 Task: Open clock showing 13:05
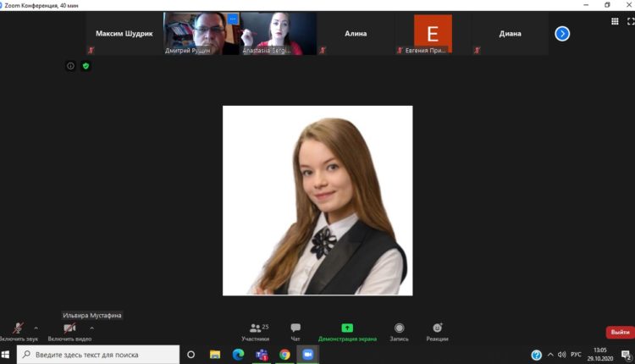pos(599,355)
